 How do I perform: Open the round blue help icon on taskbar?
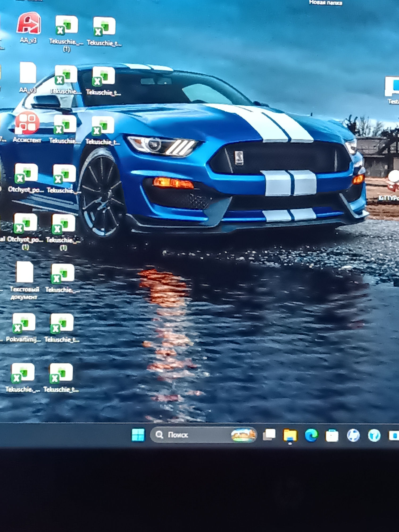tap(374, 435)
